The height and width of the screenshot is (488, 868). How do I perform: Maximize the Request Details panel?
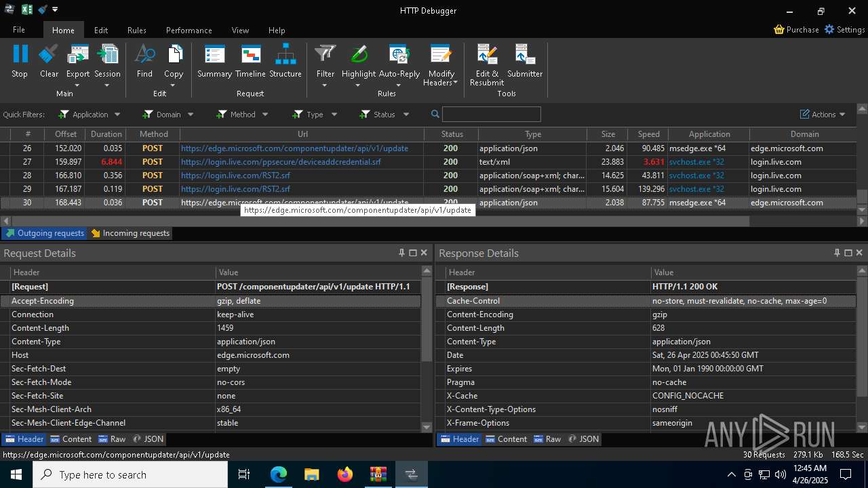pyautogui.click(x=412, y=253)
